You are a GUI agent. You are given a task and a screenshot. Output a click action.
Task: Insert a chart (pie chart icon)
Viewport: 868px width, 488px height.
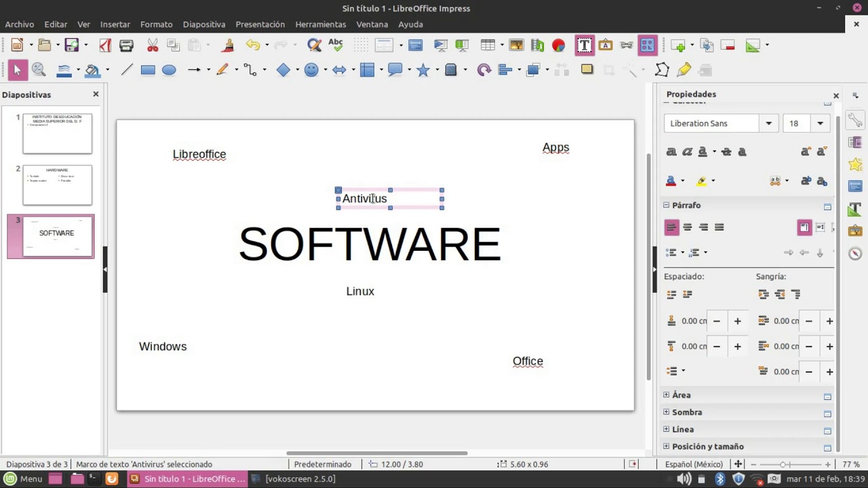(558, 45)
